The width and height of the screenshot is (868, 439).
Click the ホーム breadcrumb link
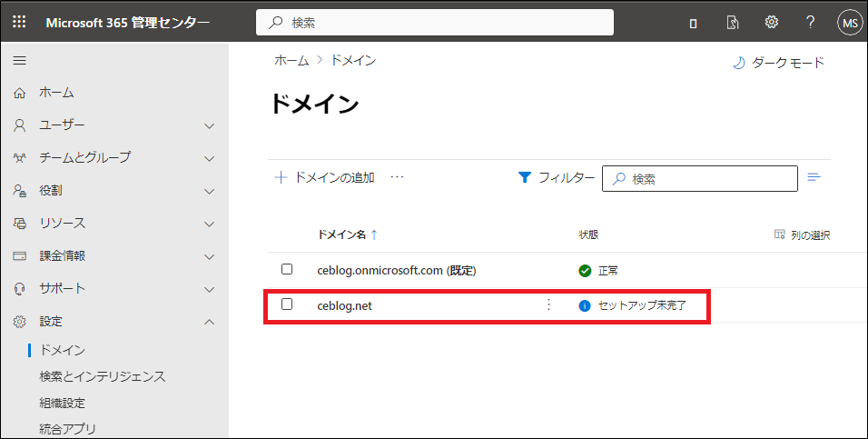[291, 60]
